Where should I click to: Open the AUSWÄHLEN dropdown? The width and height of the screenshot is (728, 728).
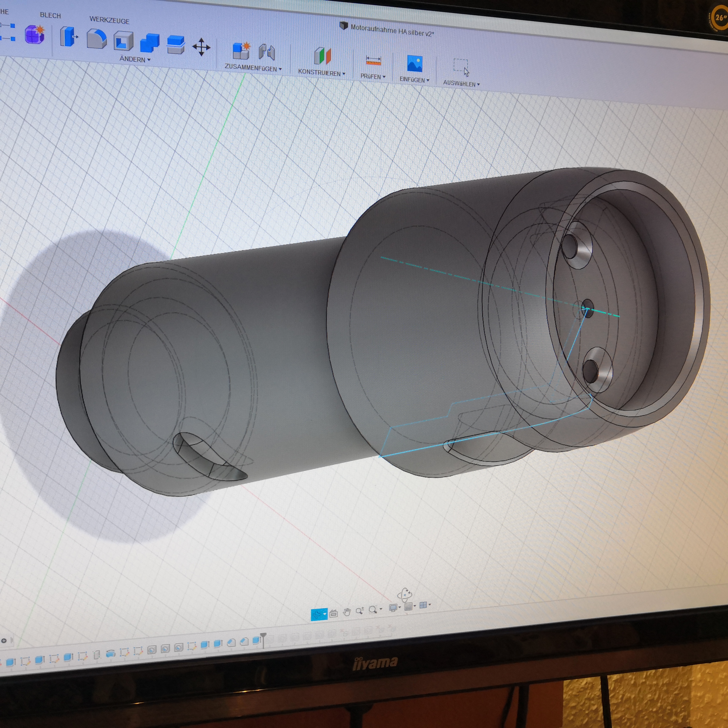tap(461, 83)
